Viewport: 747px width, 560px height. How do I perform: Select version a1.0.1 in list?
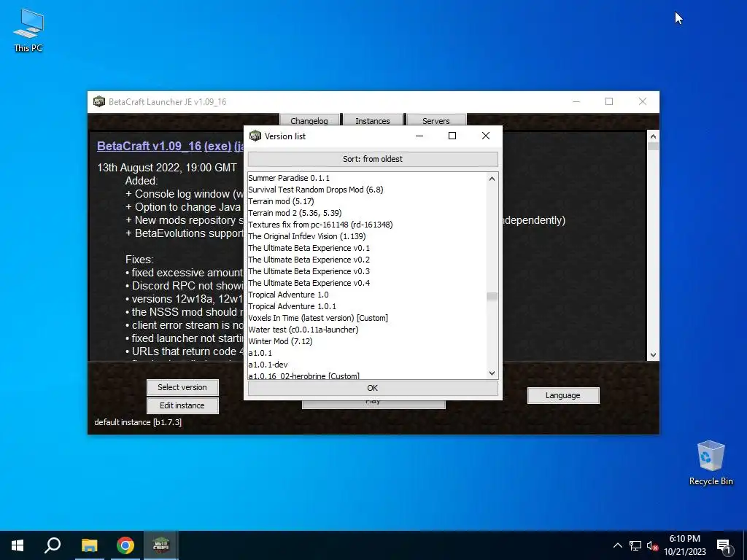pyautogui.click(x=367, y=353)
